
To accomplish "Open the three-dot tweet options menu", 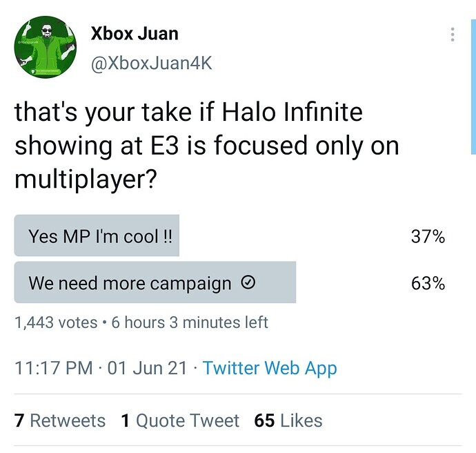I will pos(453,35).
